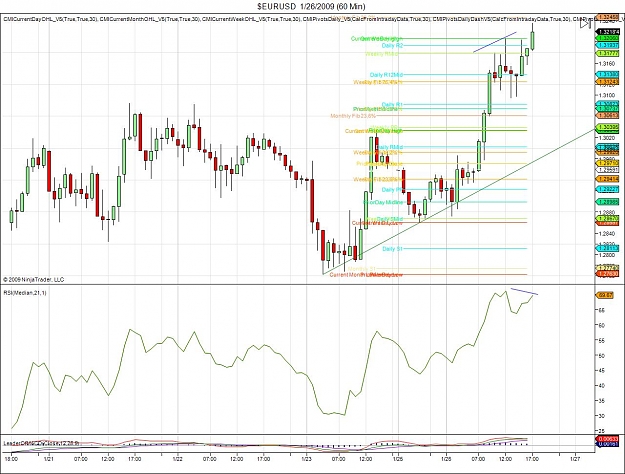Click the 1/21 date label on time axis
The height and width of the screenshot is (474, 625).
coord(49,459)
